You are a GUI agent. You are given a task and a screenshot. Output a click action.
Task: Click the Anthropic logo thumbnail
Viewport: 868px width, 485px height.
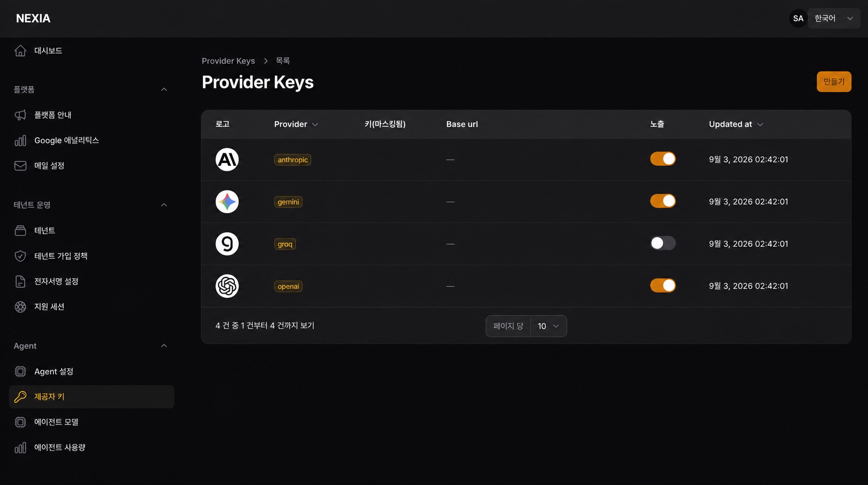(x=227, y=159)
